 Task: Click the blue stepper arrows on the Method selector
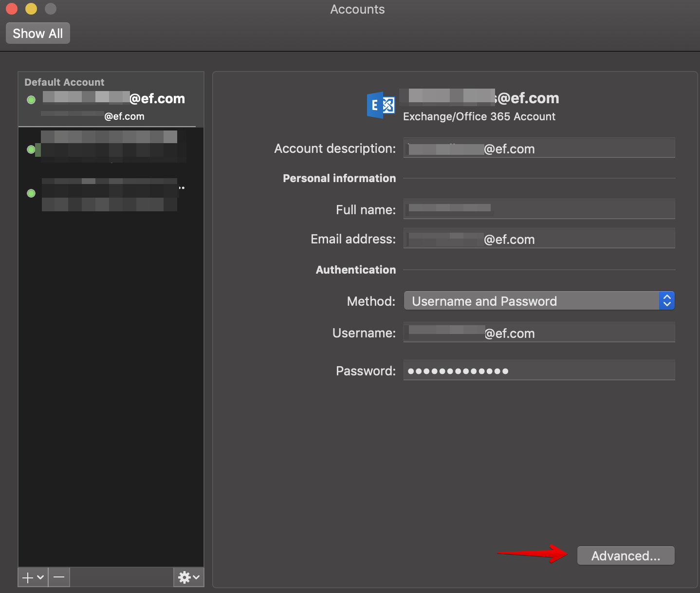666,300
